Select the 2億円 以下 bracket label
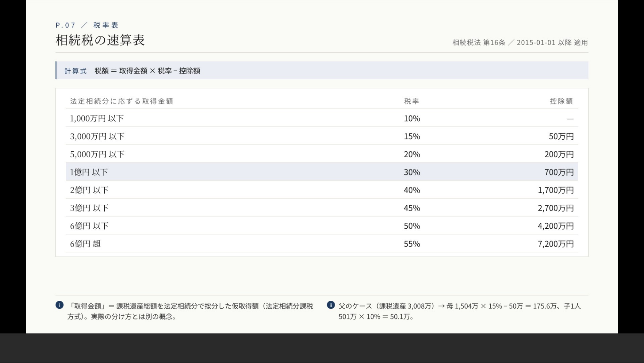644x363 pixels. 89,190
